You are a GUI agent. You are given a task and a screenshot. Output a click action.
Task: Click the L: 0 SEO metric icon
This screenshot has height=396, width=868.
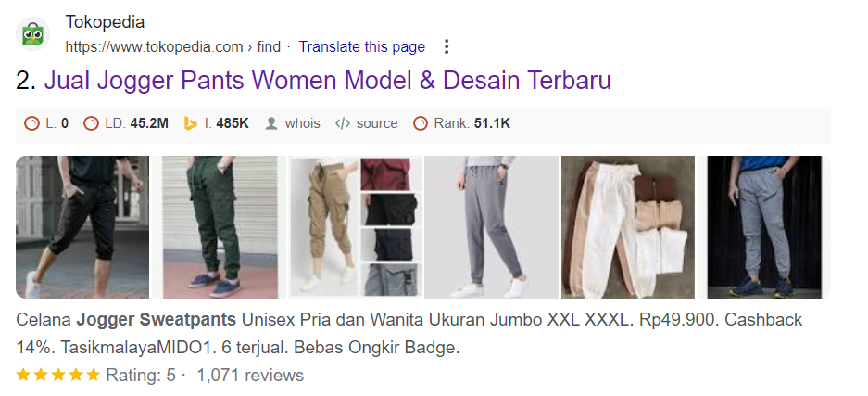click(32, 123)
